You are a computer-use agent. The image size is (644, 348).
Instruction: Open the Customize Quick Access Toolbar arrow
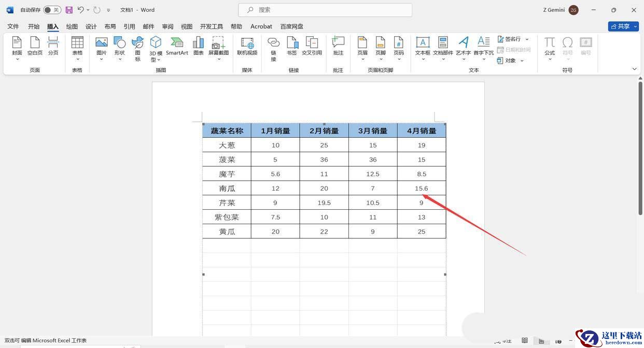click(108, 10)
